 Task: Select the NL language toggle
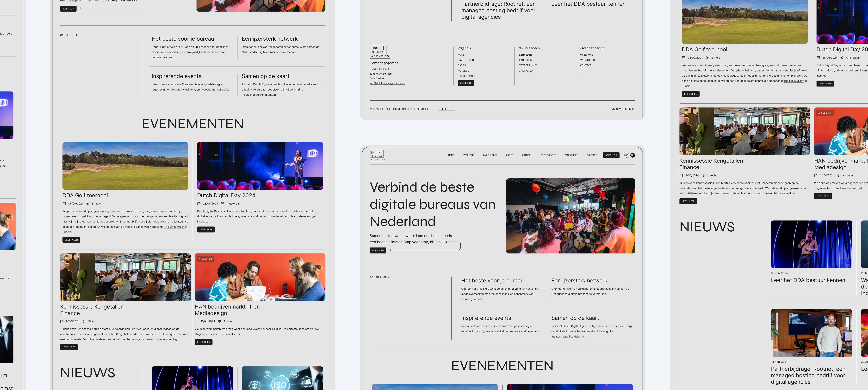pyautogui.click(x=632, y=155)
